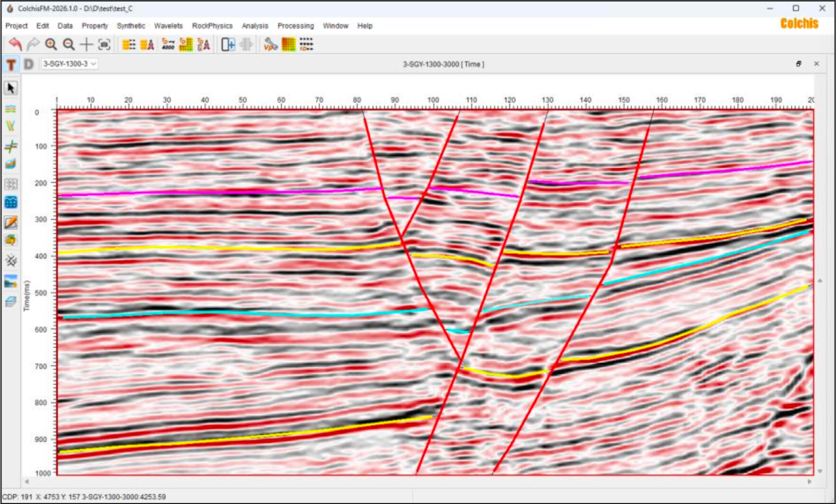Select the crosshair cursor tool
The image size is (836, 504).
click(x=87, y=45)
